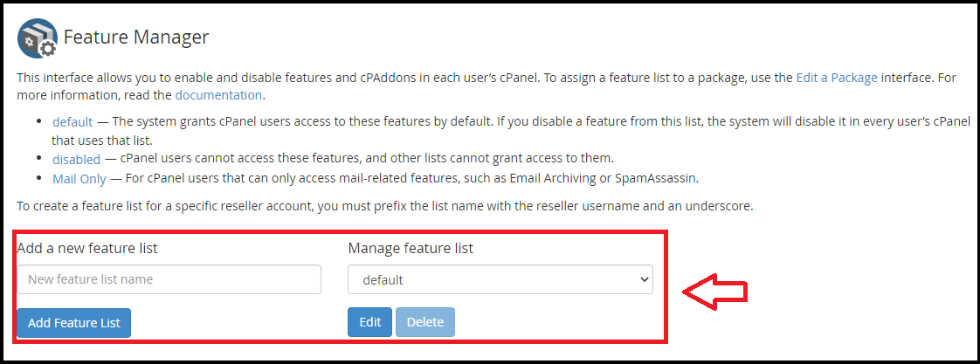
Task: Focus the New feature list name field
Action: (x=169, y=279)
